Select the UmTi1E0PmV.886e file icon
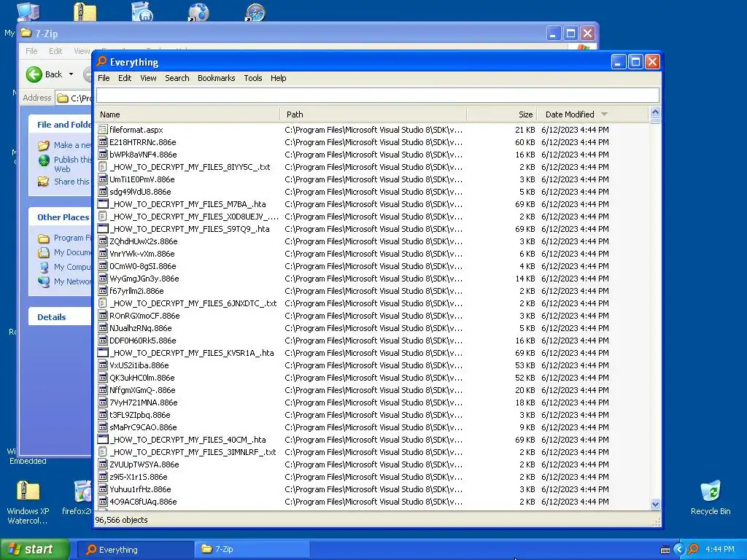The height and width of the screenshot is (560, 747). tap(102, 179)
